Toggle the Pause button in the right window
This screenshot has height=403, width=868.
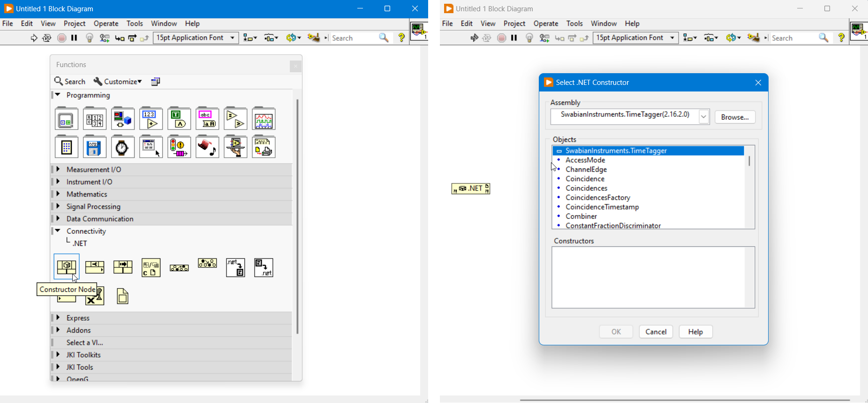coord(514,38)
